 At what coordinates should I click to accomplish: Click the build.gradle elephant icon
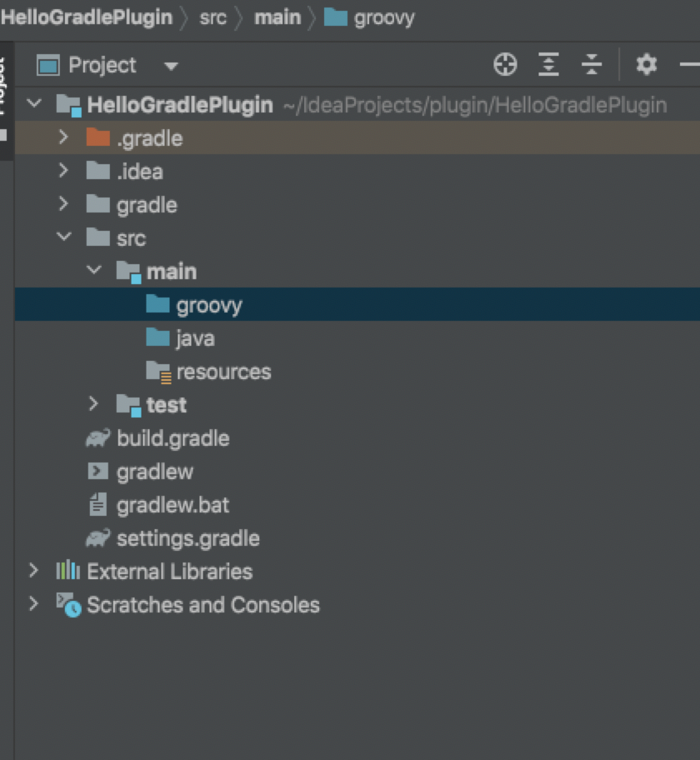click(x=98, y=438)
